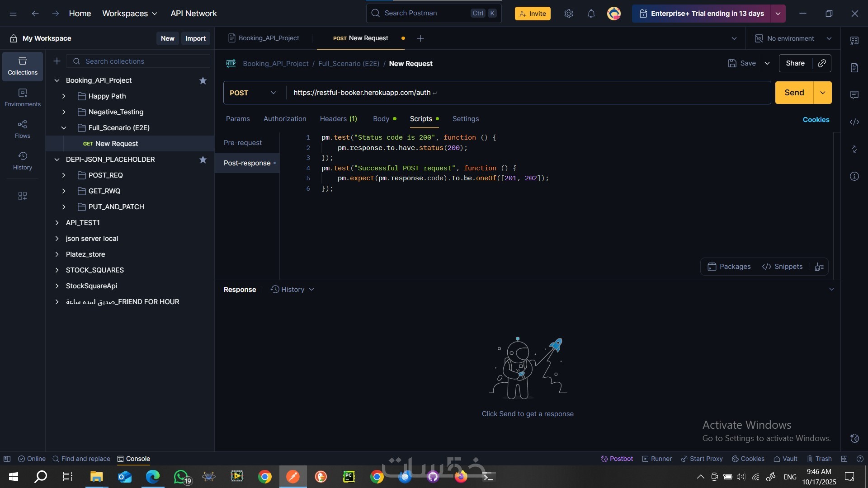Open the notifications bell
Image resolution: width=868 pixels, height=488 pixels.
[591, 14]
